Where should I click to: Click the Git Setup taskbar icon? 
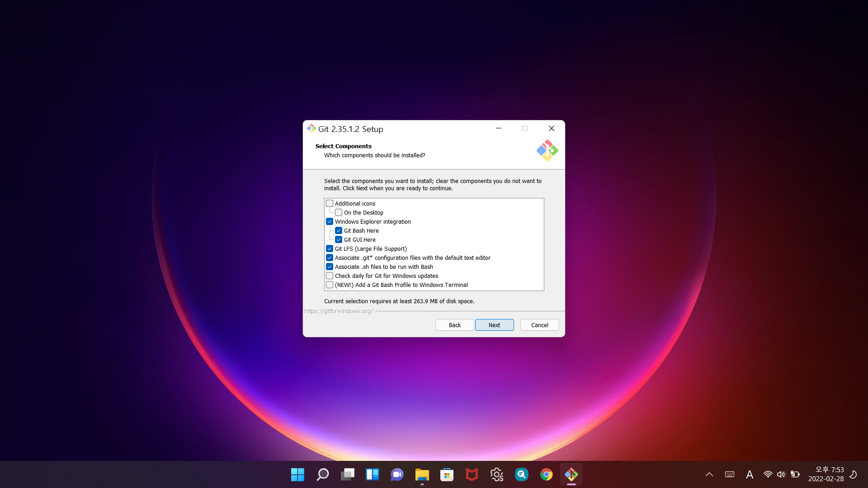571,474
